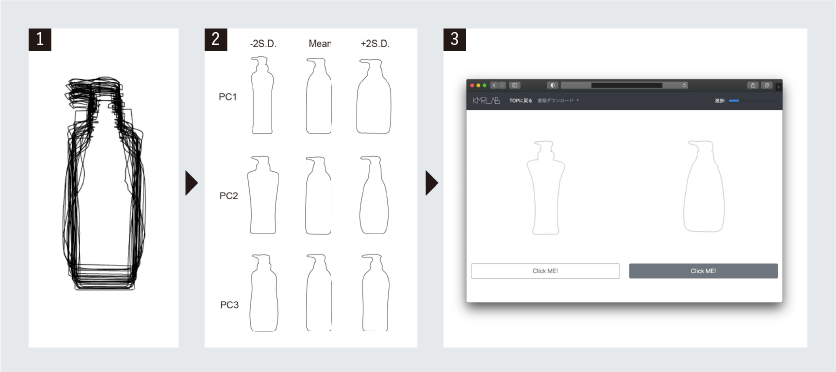
Task: Follow the TOPに戻る link
Action: 520,100
